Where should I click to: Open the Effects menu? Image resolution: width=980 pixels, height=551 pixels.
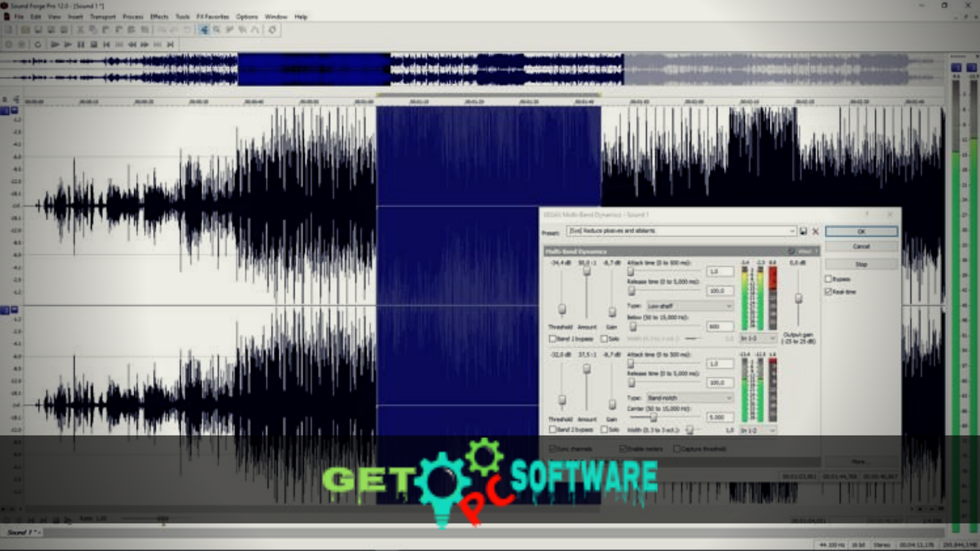(x=159, y=17)
